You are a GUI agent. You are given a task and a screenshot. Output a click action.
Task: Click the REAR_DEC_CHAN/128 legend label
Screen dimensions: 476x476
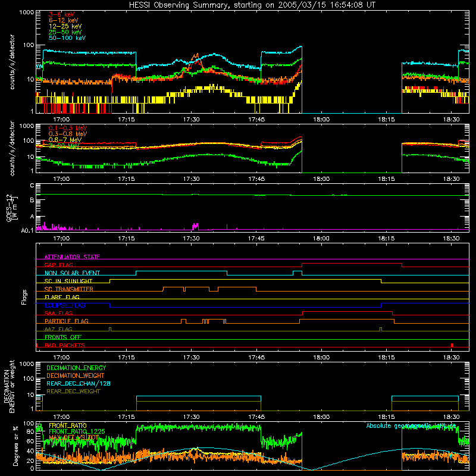pyautogui.click(x=79, y=384)
